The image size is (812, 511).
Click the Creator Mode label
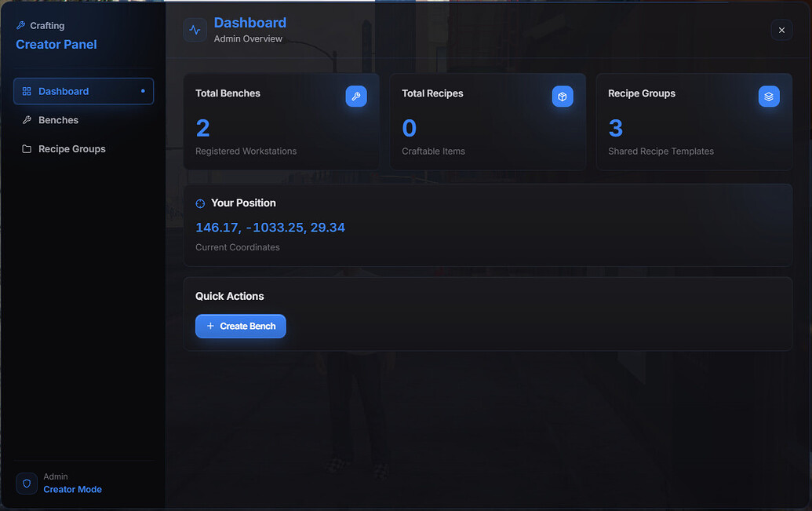point(72,489)
